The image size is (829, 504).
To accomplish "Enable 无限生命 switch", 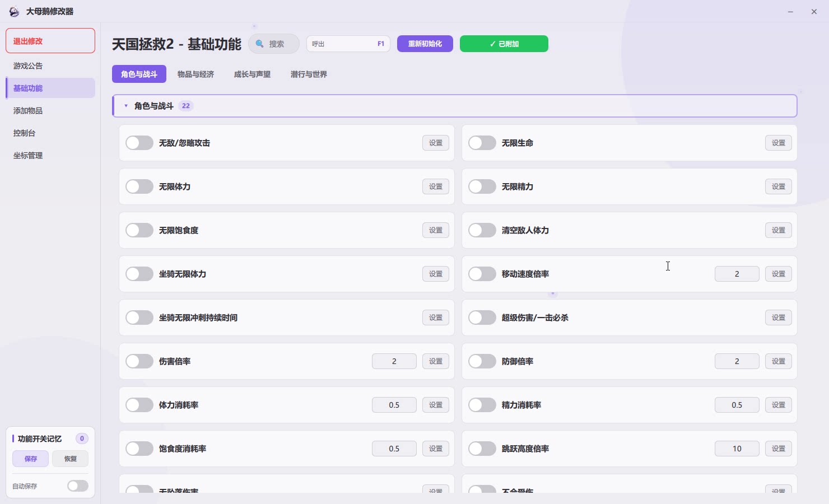I will pos(482,143).
